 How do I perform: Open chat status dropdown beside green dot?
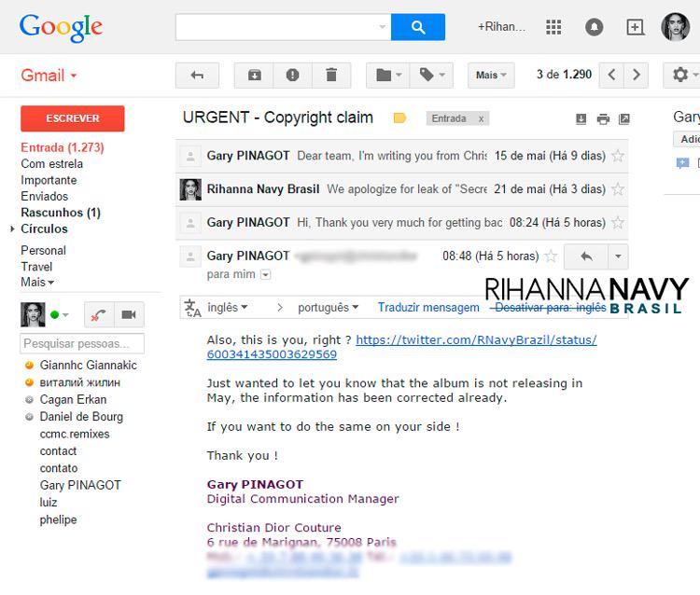tap(65, 315)
